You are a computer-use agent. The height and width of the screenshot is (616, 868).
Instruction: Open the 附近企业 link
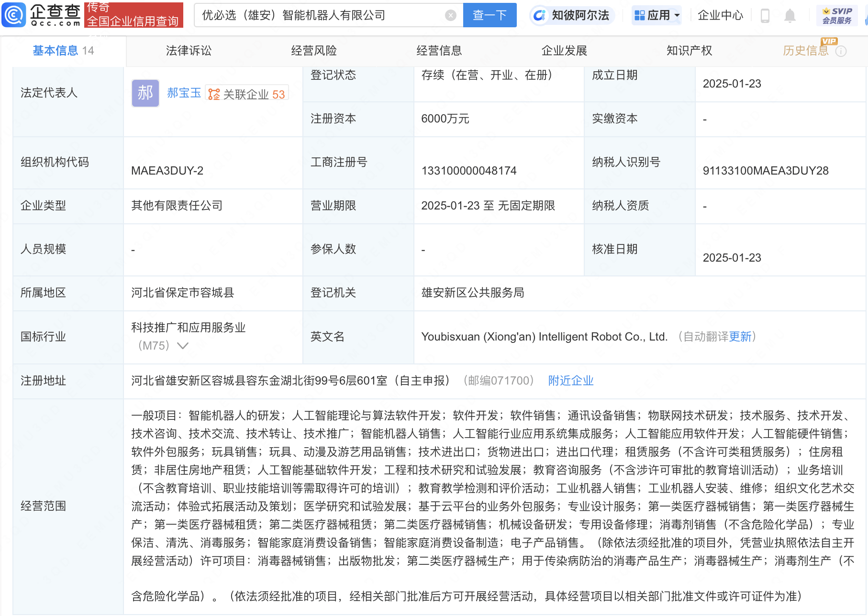[570, 381]
